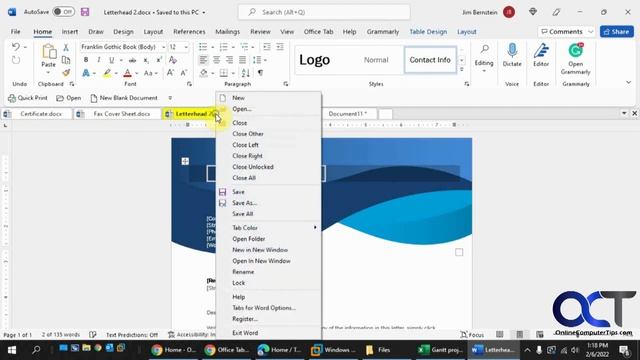640x360 pixels.
Task: Justify the paragraph text
Action: 242,60
